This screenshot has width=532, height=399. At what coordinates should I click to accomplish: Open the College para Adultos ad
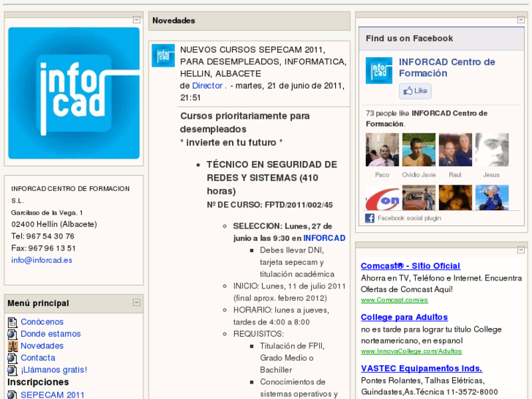tap(405, 317)
